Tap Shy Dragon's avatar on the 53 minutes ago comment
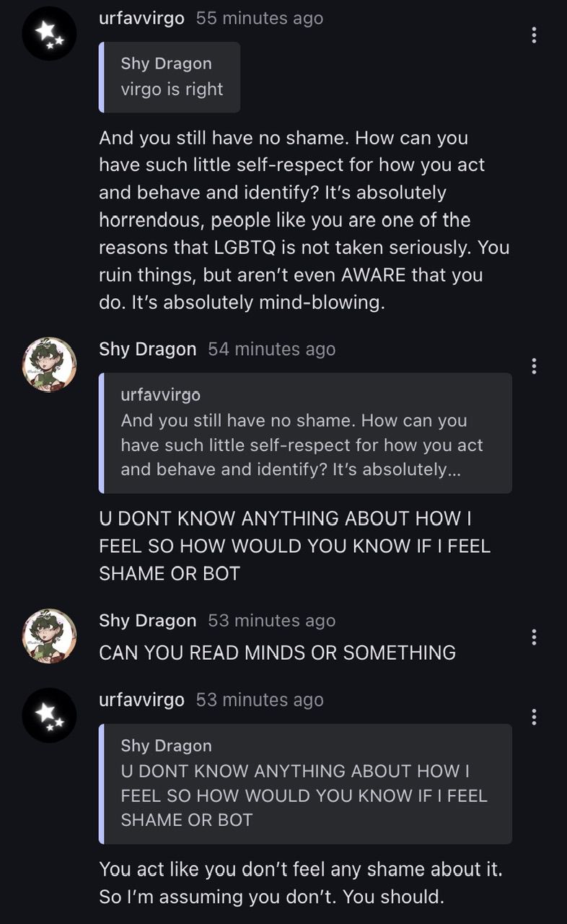 tap(49, 636)
